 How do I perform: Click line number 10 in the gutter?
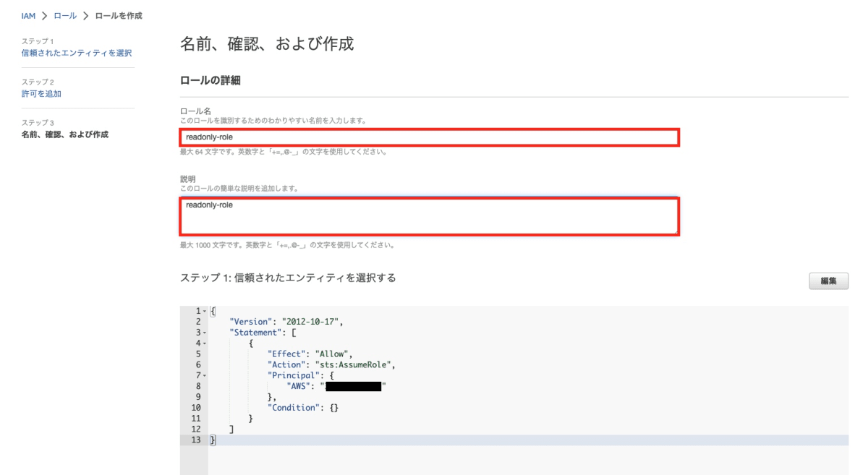[x=195, y=408]
